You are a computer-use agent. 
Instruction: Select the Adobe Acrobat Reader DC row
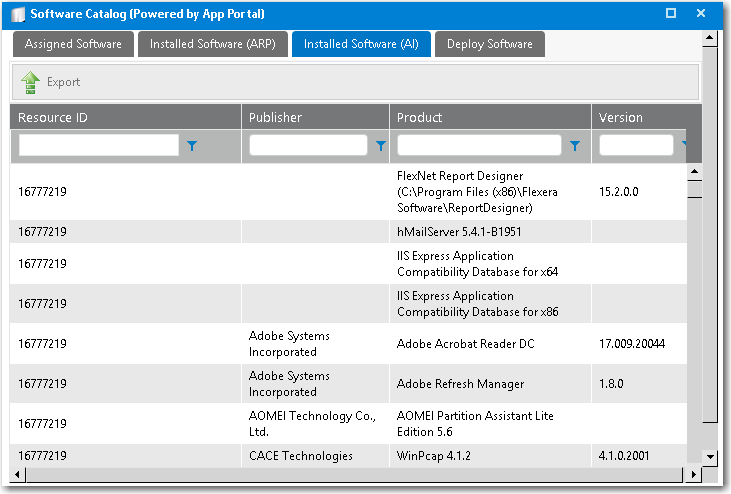tap(466, 344)
